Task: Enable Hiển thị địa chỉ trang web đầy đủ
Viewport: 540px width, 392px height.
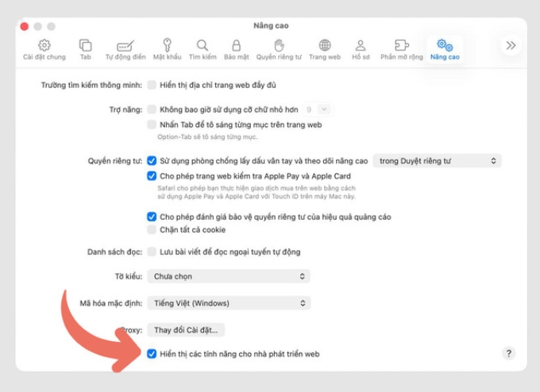Action: pyautogui.click(x=152, y=85)
